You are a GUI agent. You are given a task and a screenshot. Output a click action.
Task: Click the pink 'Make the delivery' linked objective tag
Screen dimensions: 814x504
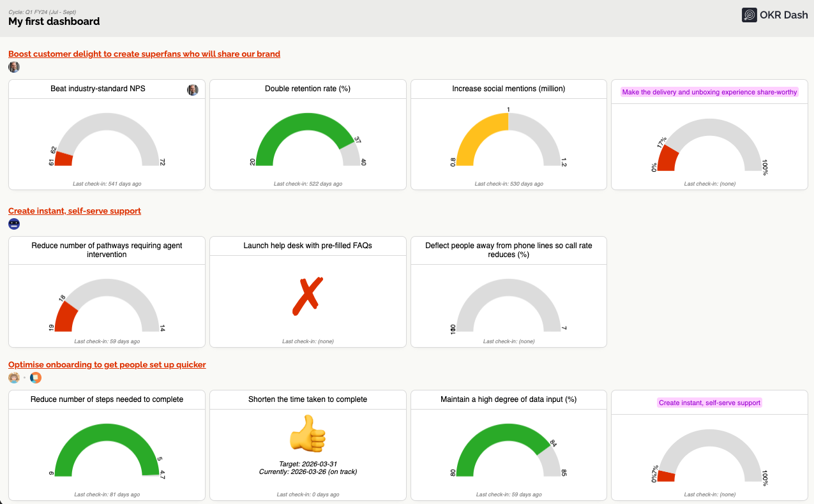(x=709, y=92)
